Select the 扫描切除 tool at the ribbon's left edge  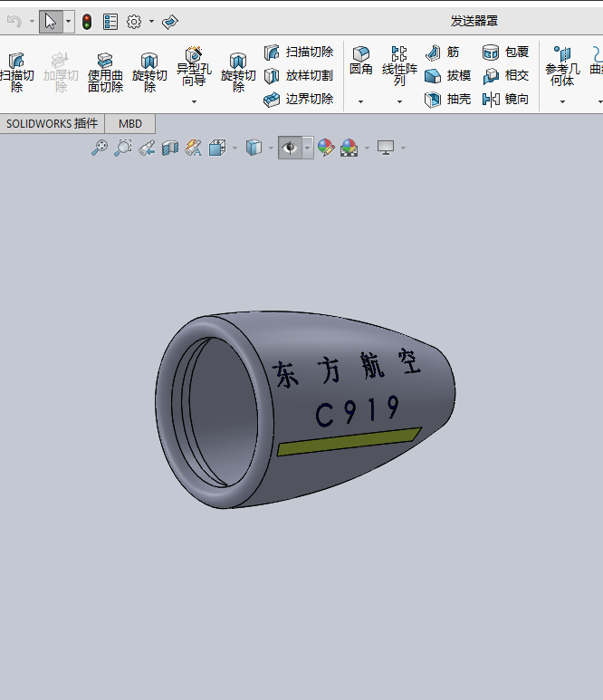click(x=16, y=72)
